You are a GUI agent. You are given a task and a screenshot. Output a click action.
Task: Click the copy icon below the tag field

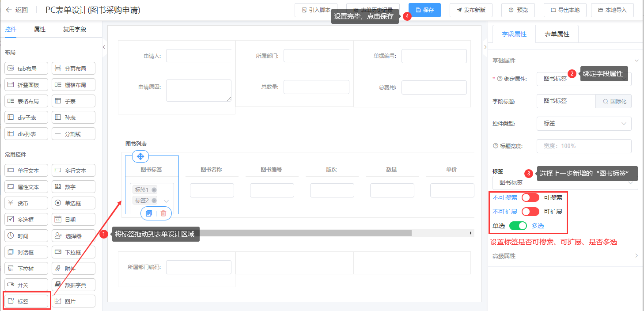pyautogui.click(x=149, y=213)
